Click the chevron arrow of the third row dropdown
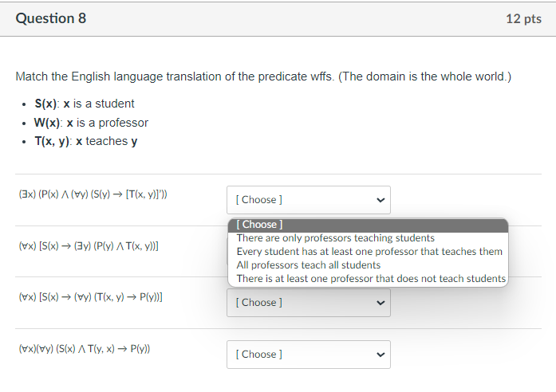556x392 pixels. coord(381,303)
